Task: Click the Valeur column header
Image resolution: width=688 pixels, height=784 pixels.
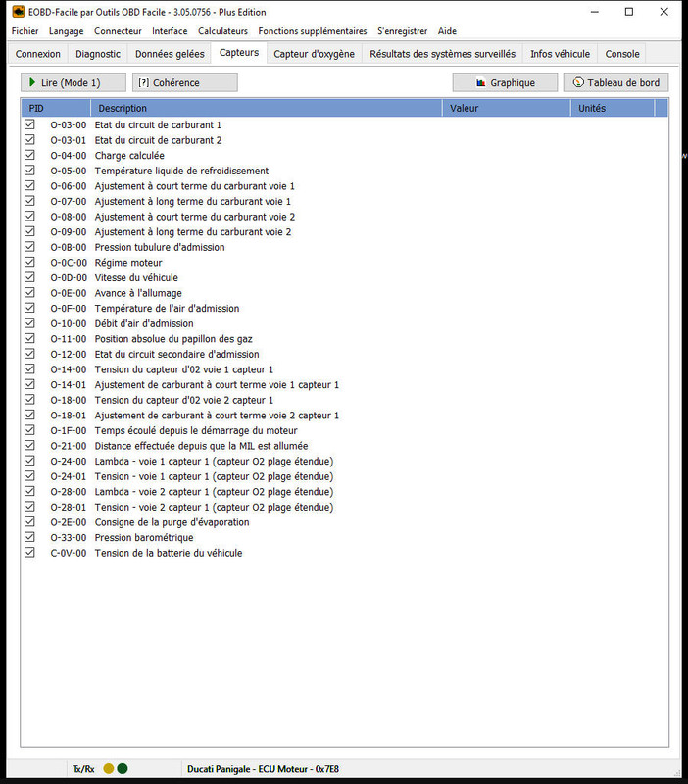Action: coord(506,108)
